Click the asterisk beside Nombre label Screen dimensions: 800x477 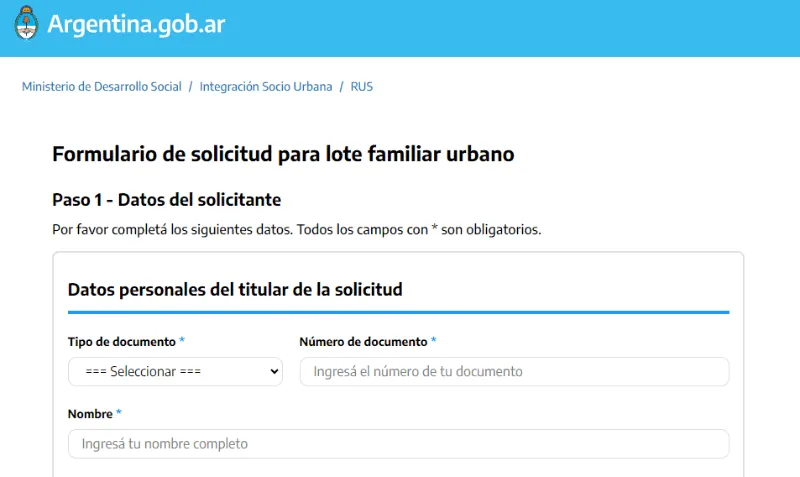point(119,414)
